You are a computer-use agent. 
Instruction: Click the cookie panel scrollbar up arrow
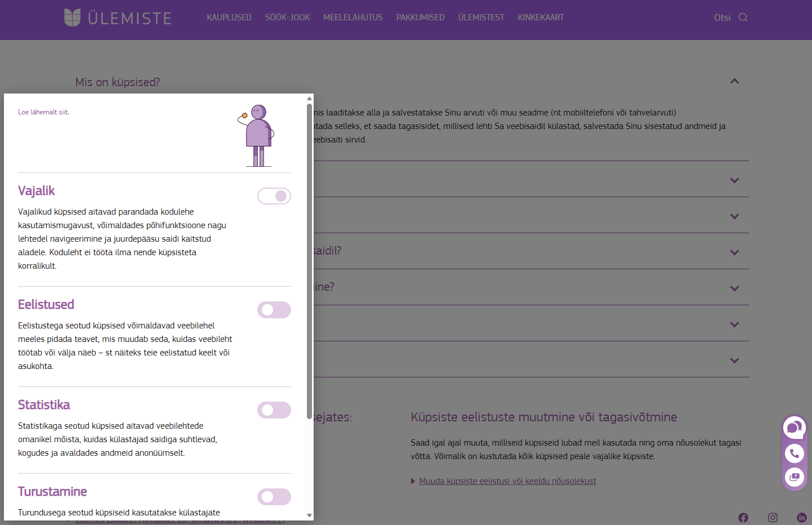(x=309, y=99)
